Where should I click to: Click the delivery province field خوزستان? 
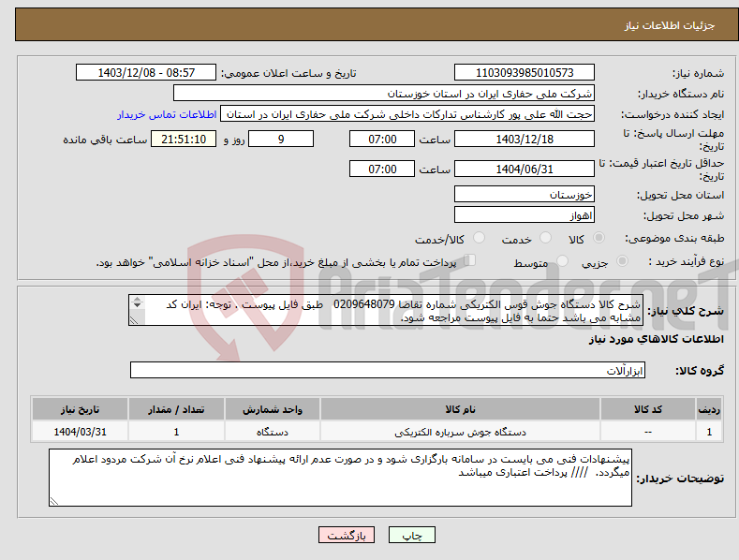[525, 194]
